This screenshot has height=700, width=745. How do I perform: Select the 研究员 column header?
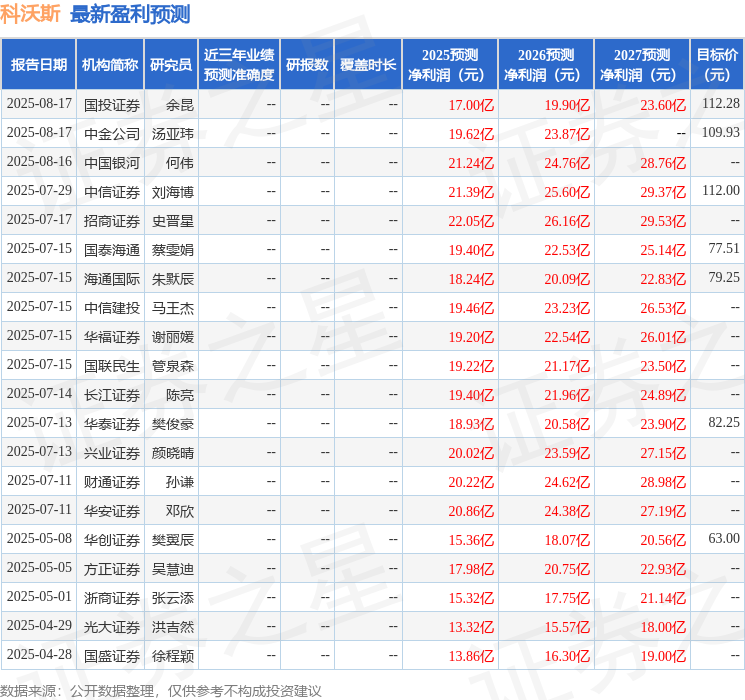tap(171, 65)
